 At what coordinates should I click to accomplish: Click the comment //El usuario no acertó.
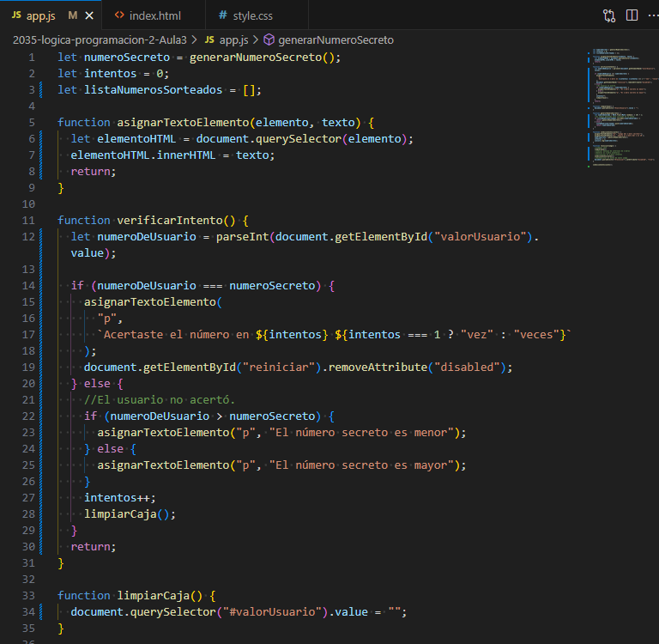tap(160, 399)
